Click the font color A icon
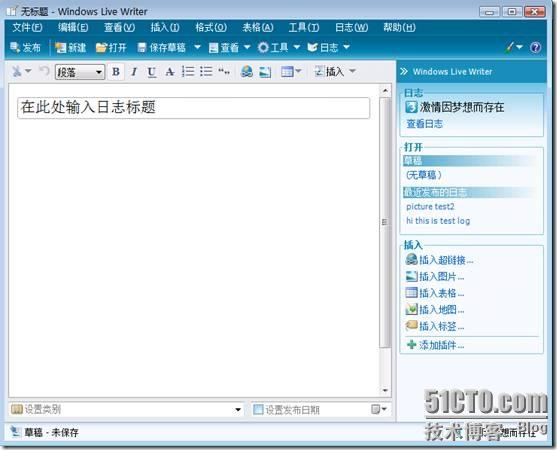 click(170, 72)
